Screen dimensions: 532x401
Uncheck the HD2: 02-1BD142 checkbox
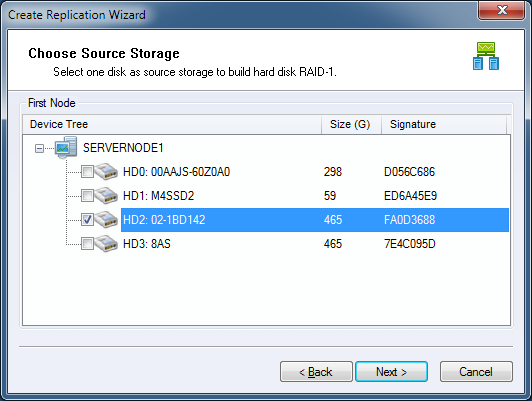coord(87,220)
